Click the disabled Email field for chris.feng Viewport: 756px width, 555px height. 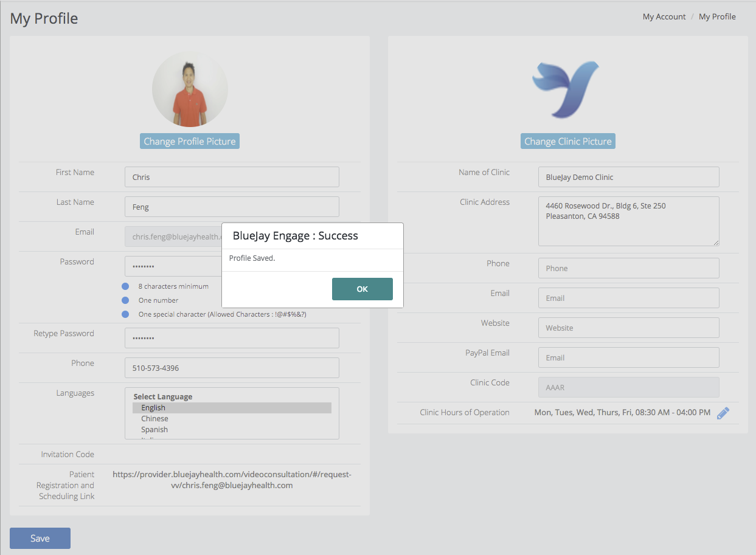pyautogui.click(x=173, y=236)
